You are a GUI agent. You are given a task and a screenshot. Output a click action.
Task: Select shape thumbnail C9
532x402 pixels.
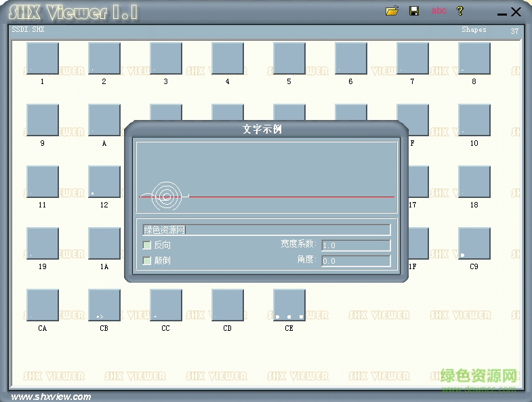pyautogui.click(x=474, y=243)
